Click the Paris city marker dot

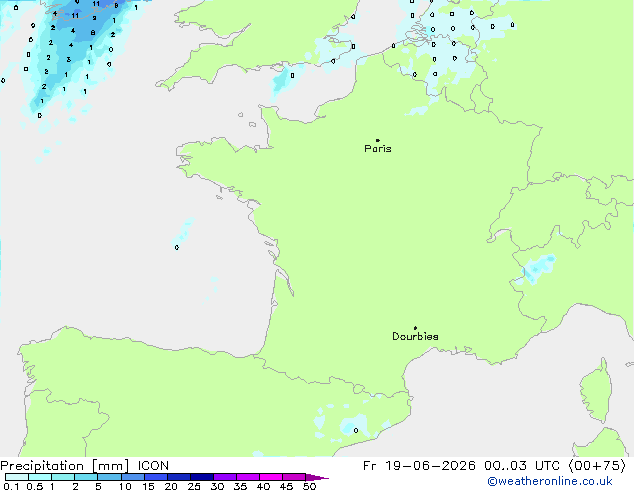[378, 140]
